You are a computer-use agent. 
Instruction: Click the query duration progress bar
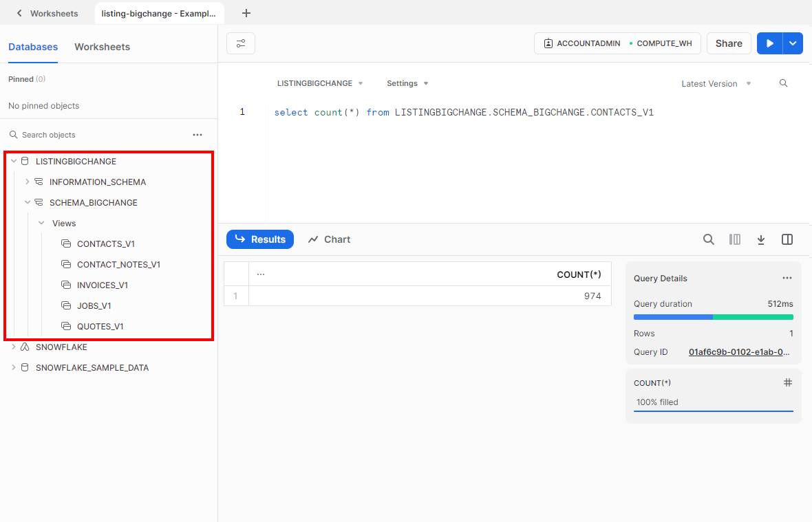point(714,317)
